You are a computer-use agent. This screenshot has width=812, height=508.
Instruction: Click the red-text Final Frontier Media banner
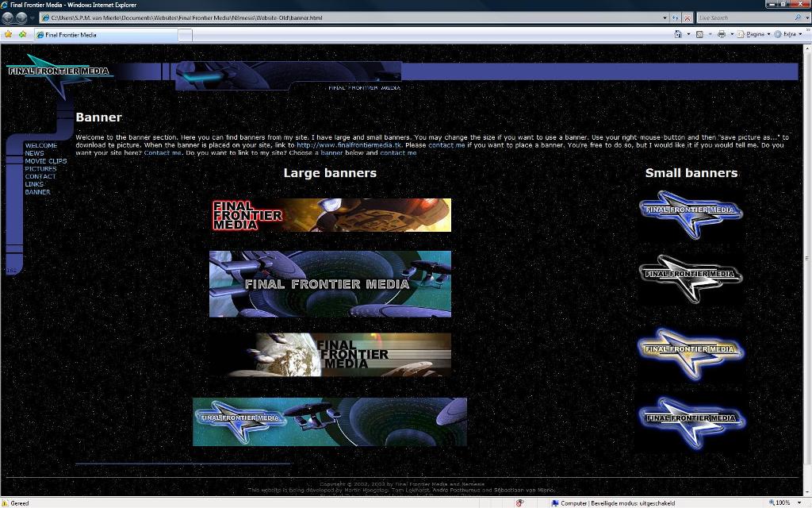331,215
